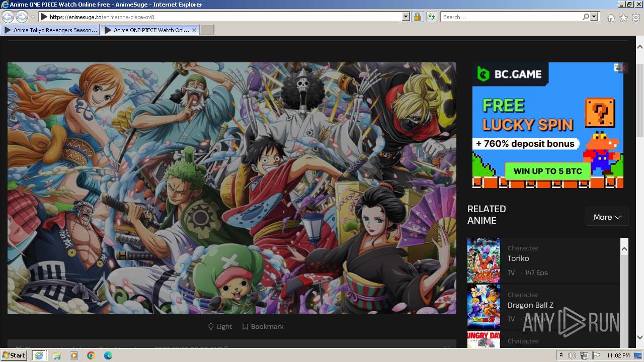The height and width of the screenshot is (362, 644).
Task: Click the network tray icon
Action: pos(584,355)
